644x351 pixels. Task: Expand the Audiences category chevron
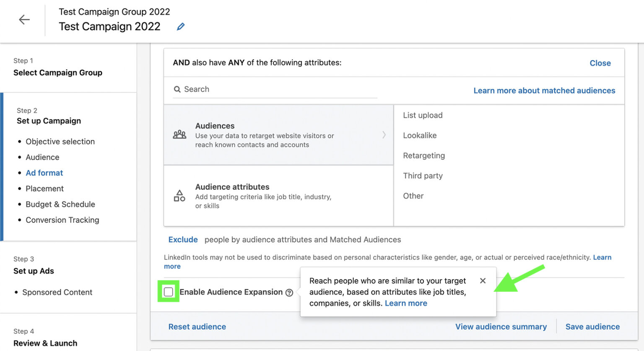pyautogui.click(x=384, y=135)
